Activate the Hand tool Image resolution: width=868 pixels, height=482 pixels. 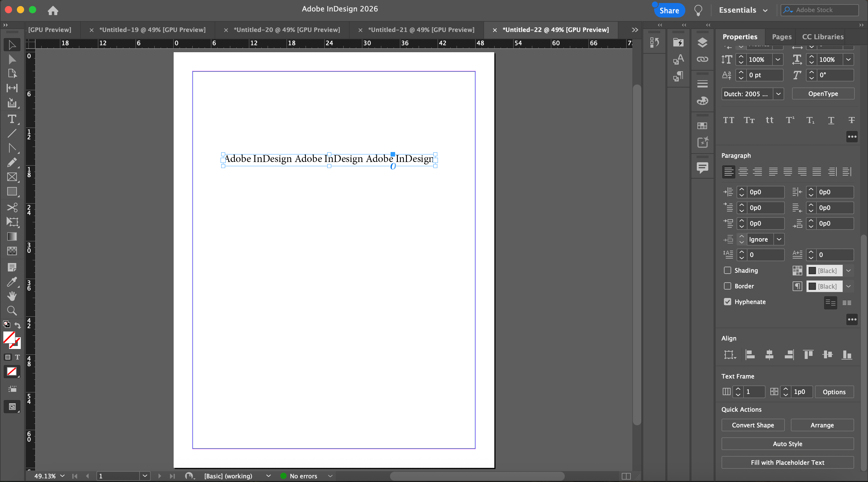[12, 296]
